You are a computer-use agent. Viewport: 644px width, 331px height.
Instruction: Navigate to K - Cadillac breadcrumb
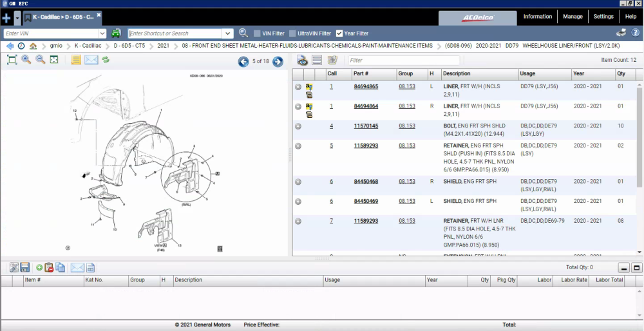[88, 46]
